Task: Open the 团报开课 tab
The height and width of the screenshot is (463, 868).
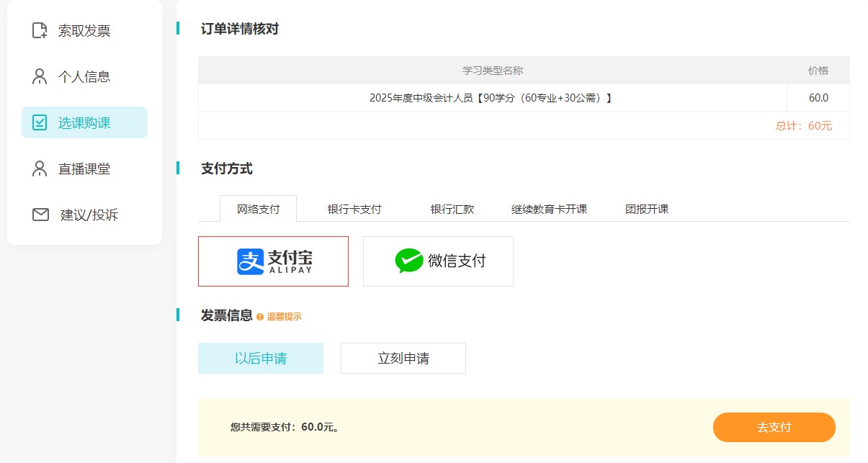Action: tap(646, 208)
